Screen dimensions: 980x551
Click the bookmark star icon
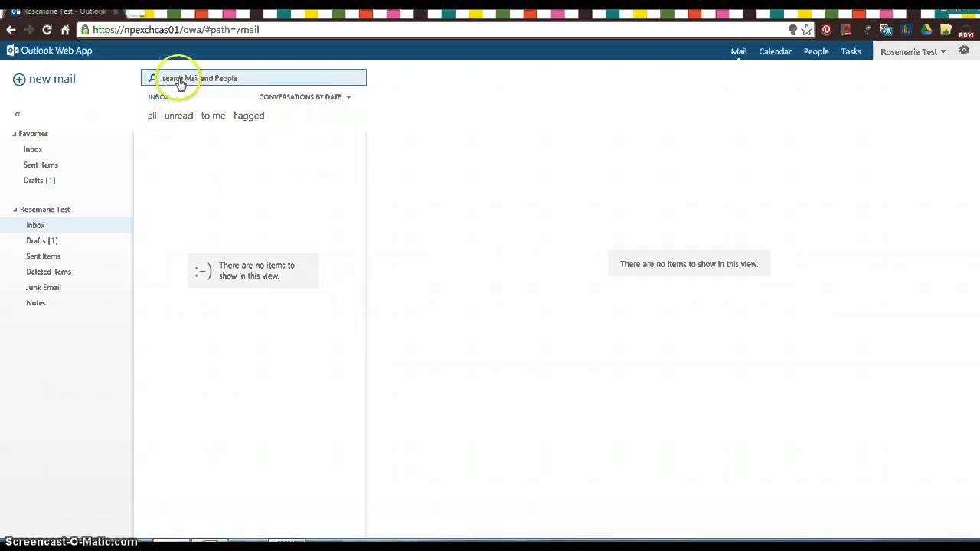[x=807, y=30]
